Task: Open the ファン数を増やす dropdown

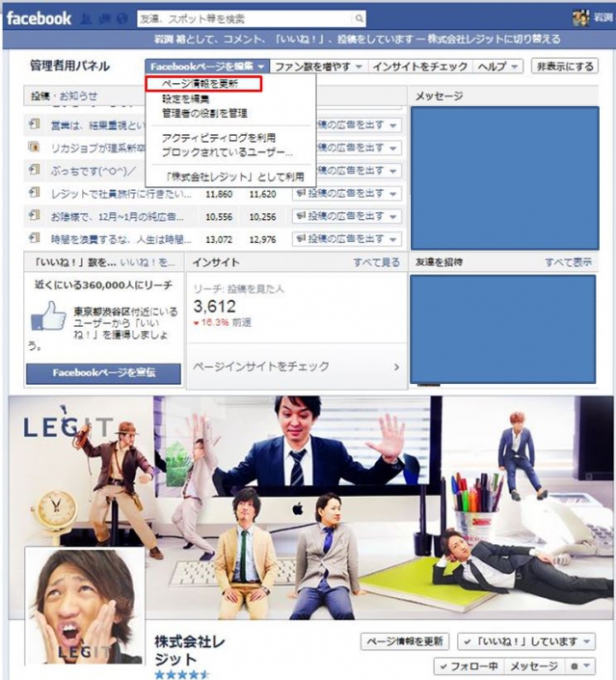Action: tap(319, 67)
